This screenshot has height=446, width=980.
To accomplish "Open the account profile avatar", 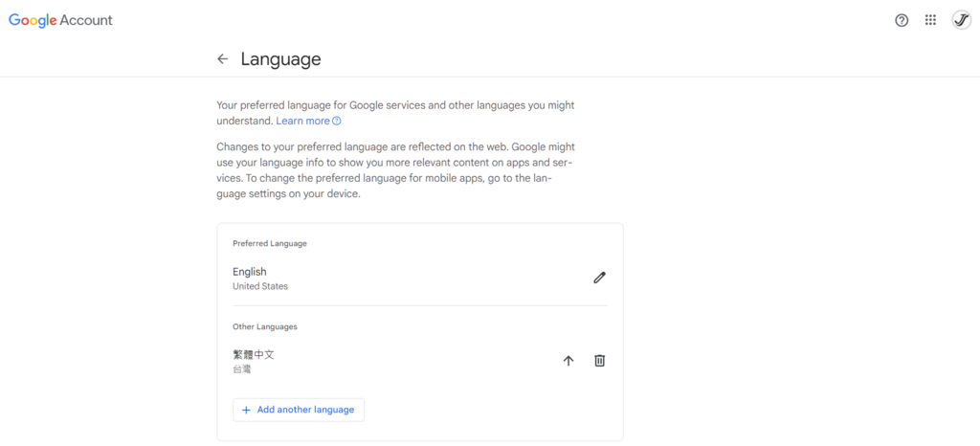I will [961, 20].
